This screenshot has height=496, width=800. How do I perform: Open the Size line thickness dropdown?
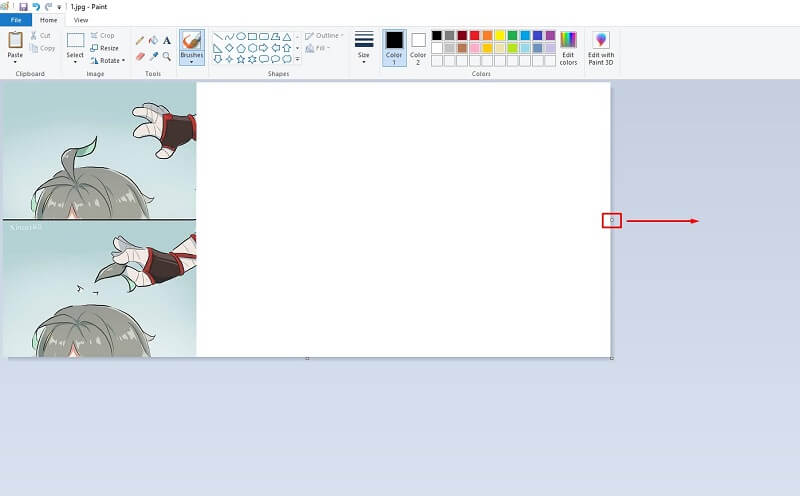364,47
